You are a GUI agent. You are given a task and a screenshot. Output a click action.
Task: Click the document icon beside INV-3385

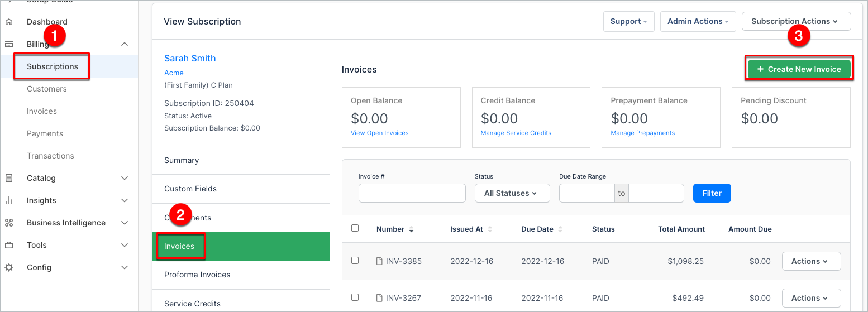click(x=379, y=261)
